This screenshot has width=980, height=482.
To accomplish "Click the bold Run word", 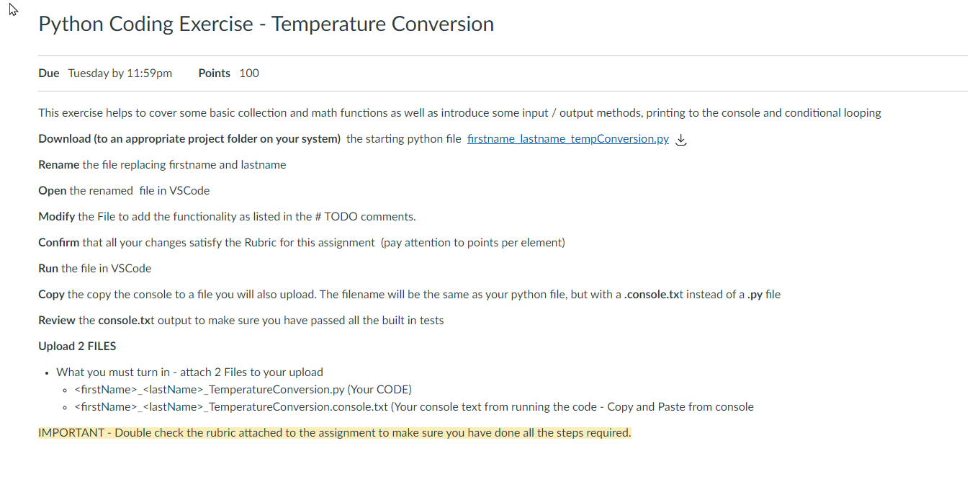I will click(x=48, y=269).
